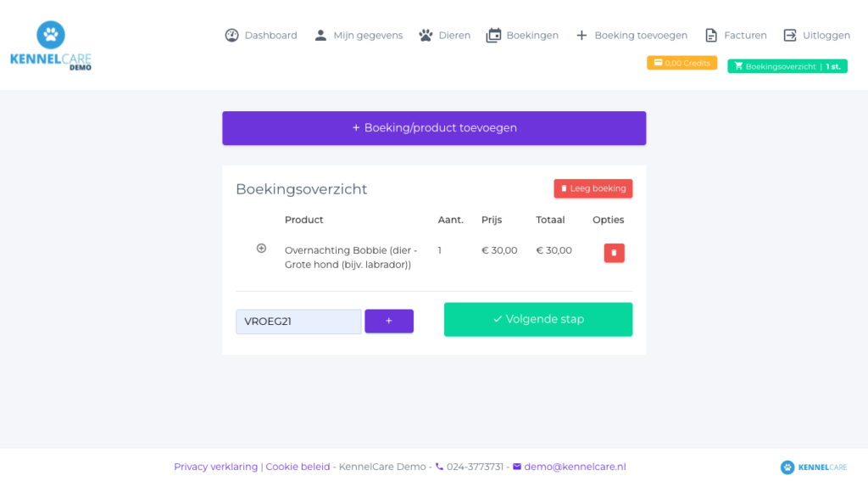Click the Uitloggen exit icon
This screenshot has width=868, height=487.
click(790, 36)
